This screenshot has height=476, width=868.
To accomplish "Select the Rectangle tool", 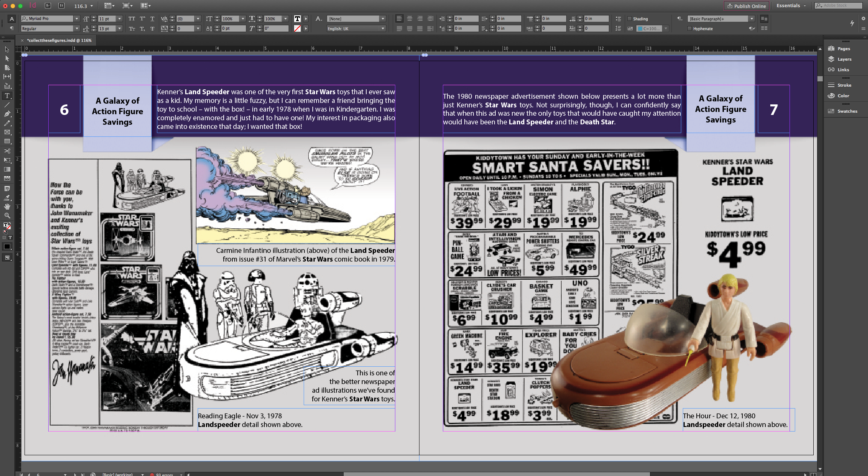I will point(7,141).
